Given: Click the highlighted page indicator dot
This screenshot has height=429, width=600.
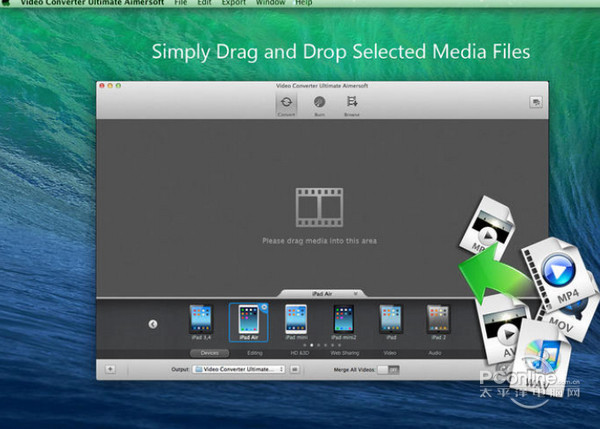Looking at the screenshot, I should pyautogui.click(x=311, y=345).
